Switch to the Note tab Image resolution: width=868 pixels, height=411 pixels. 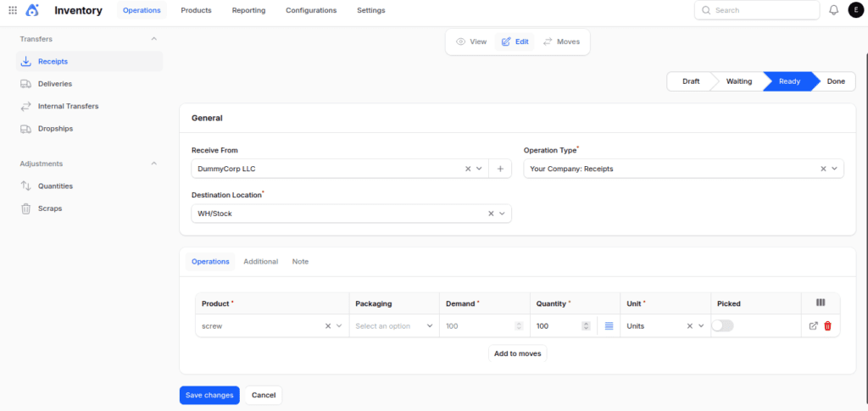point(301,262)
